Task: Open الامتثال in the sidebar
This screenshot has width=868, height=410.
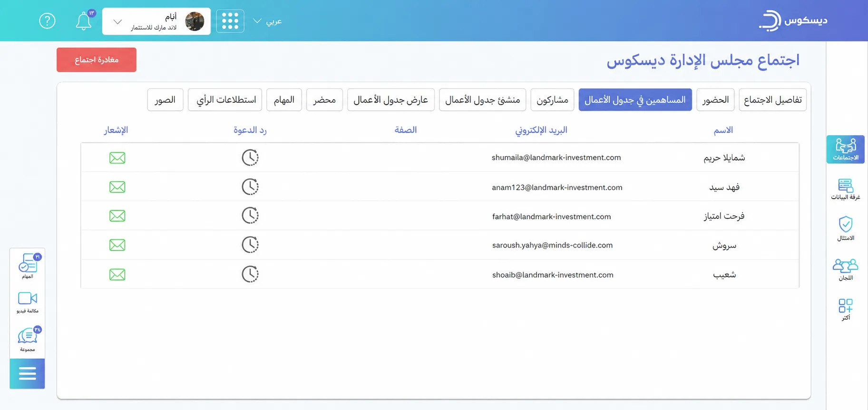Action: [x=845, y=229]
